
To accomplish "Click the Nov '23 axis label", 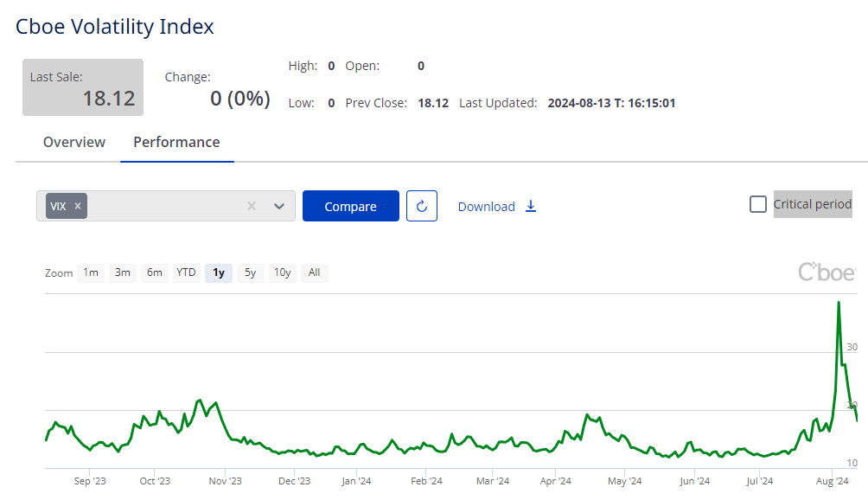I will pyautogui.click(x=226, y=481).
